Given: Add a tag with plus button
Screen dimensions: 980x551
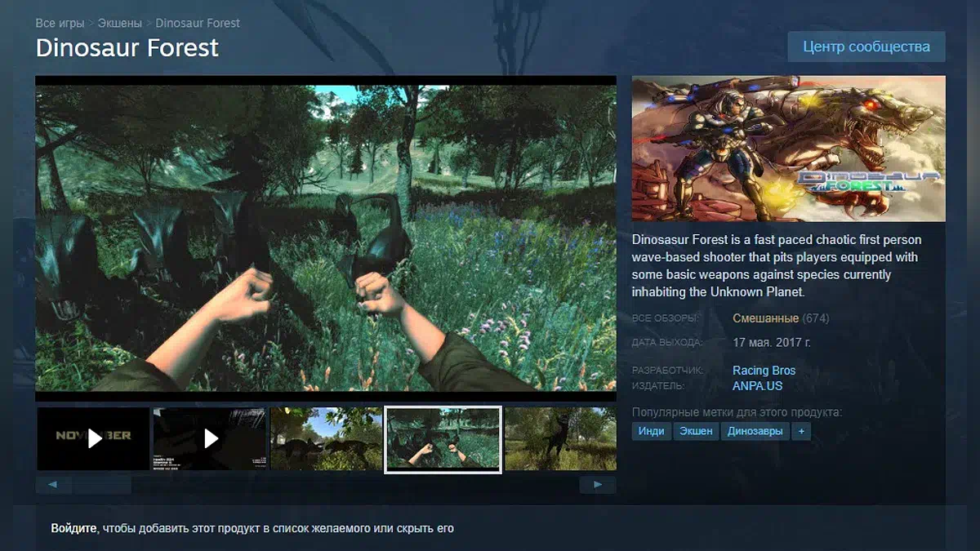Looking at the screenshot, I should coord(801,431).
